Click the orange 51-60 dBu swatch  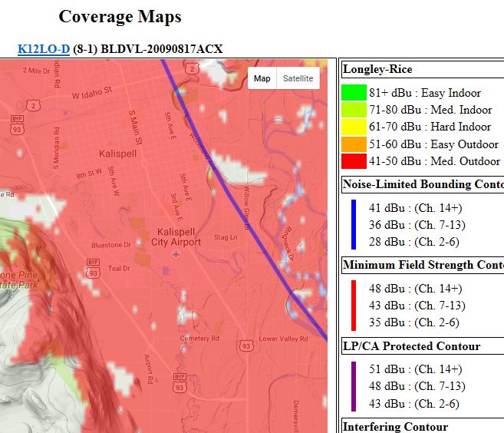point(354,144)
